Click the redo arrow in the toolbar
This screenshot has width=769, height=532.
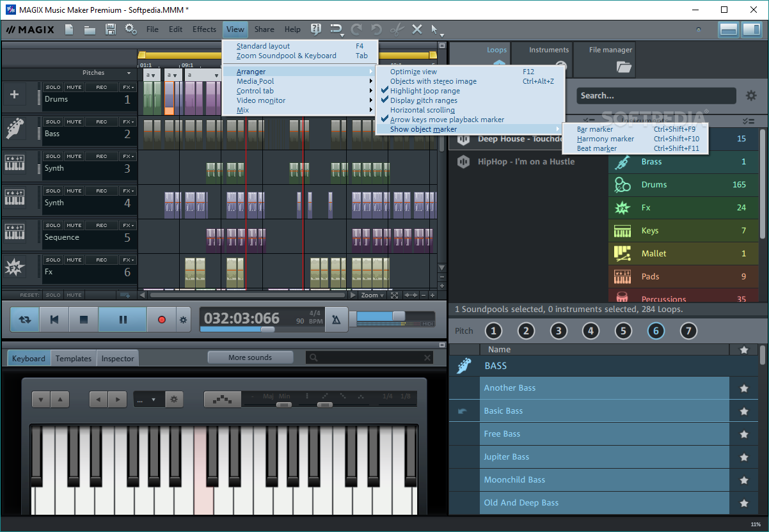point(356,29)
